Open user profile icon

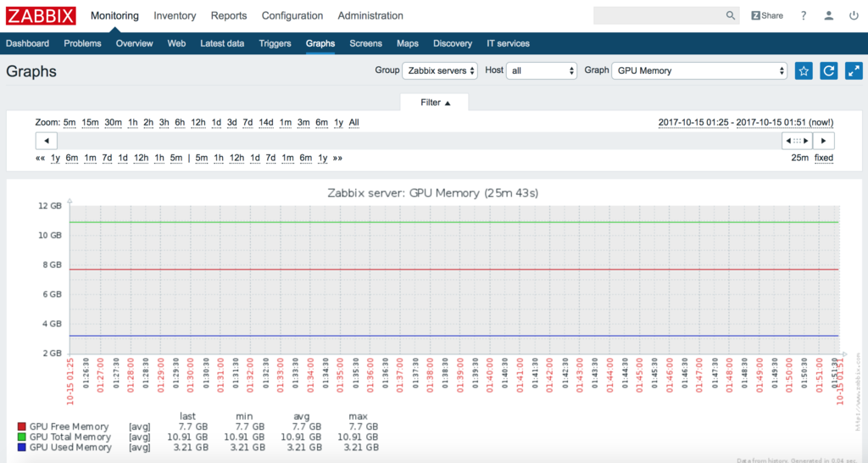829,15
